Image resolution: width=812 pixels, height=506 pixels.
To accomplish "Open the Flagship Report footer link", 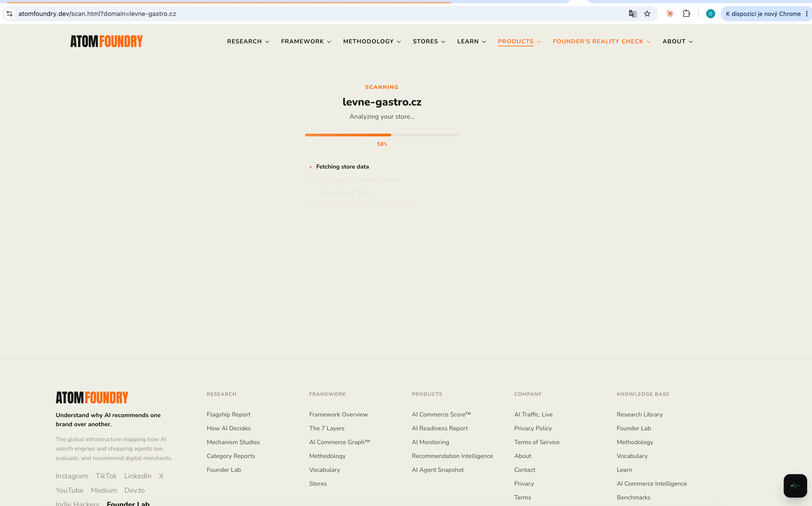I will (x=228, y=414).
